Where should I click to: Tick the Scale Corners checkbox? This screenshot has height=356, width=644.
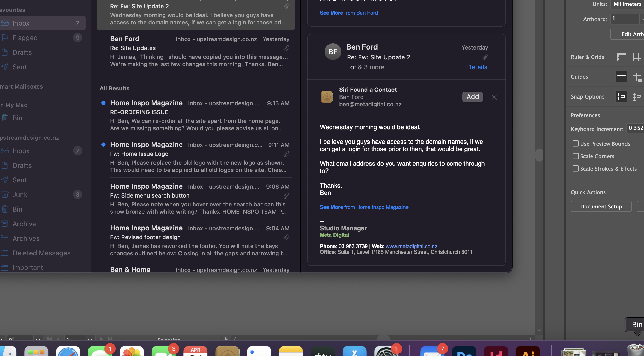[575, 156]
